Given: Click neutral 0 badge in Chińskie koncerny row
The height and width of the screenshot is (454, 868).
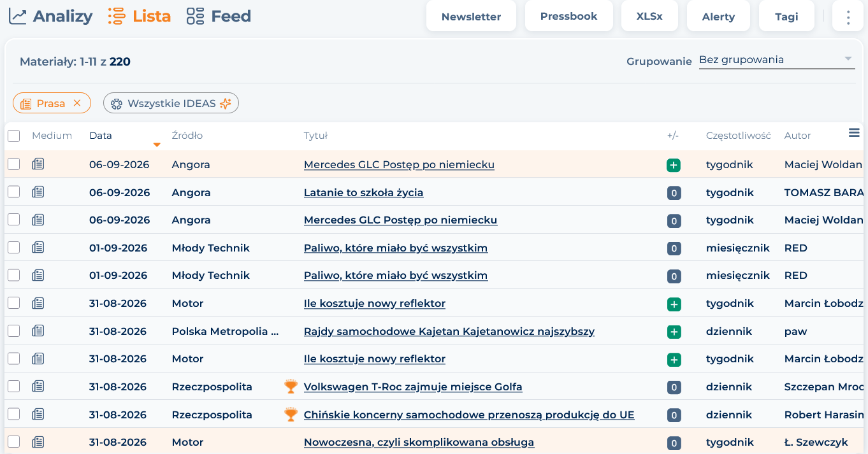Looking at the screenshot, I should (x=674, y=415).
